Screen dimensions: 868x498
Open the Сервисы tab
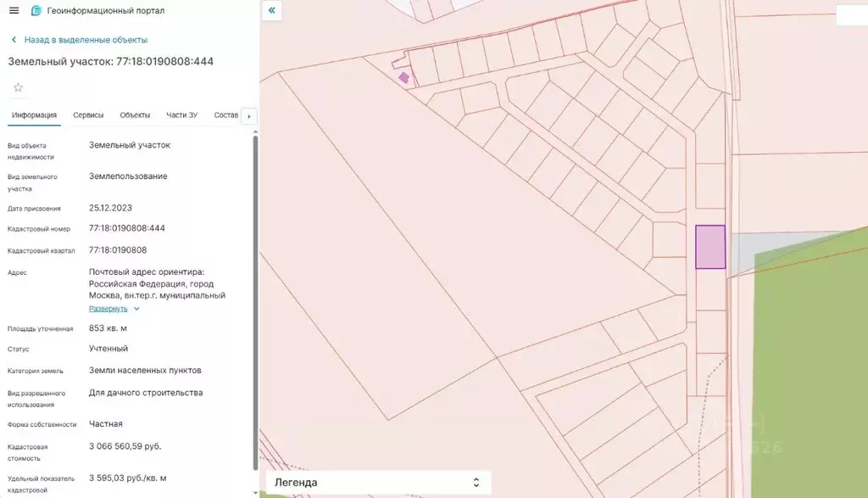(88, 115)
